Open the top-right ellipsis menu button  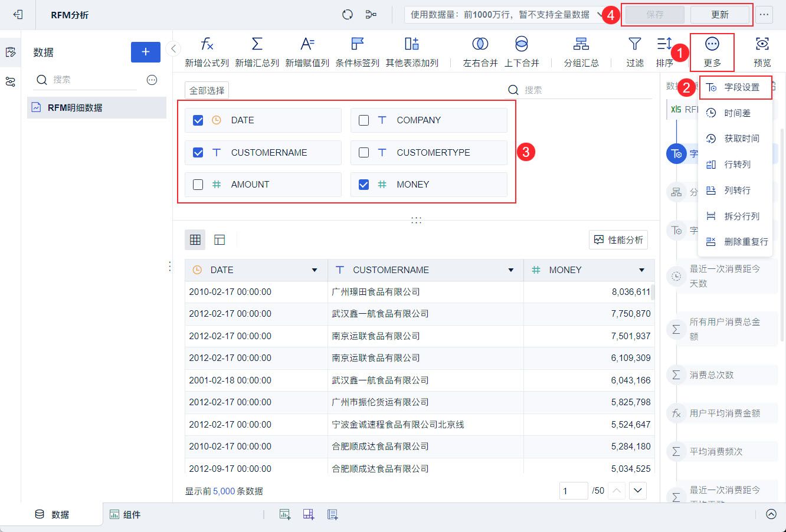765,15
